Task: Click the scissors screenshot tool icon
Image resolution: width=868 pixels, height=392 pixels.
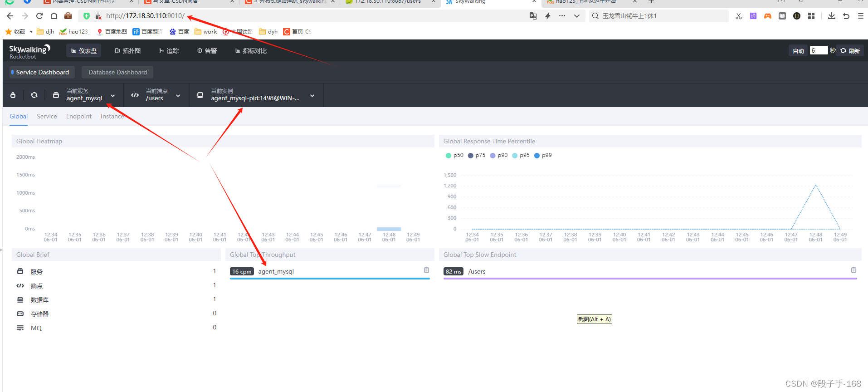Action: [x=739, y=16]
